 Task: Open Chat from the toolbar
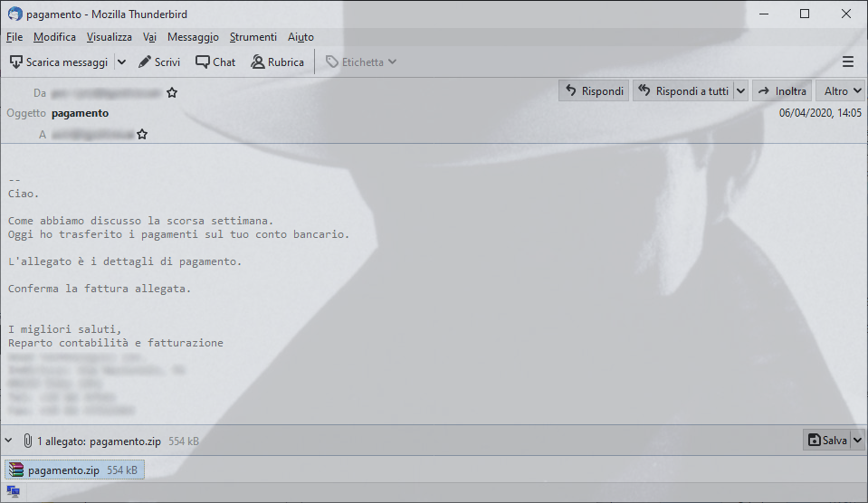pos(215,62)
